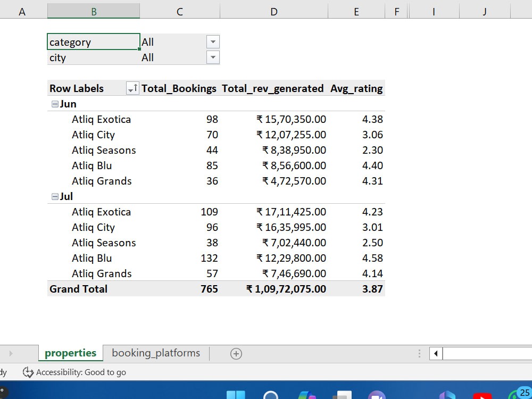532x399 pixels.
Task: Open the Row Labels sort and filter menu
Action: point(132,88)
